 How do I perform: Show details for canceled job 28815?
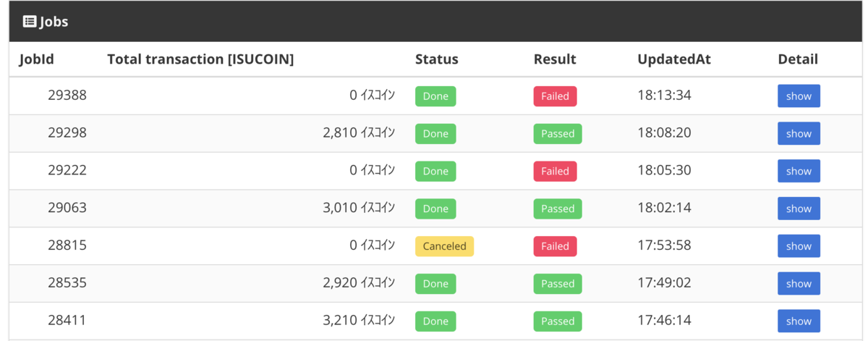pos(799,246)
